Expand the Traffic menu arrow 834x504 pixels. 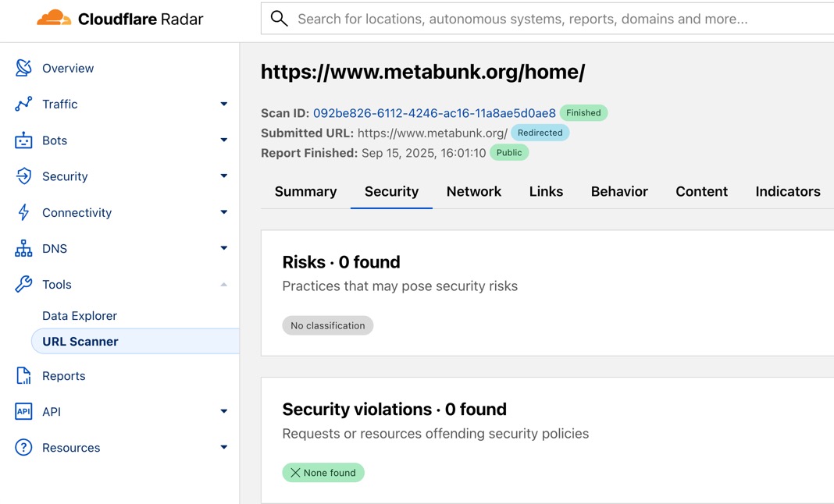(223, 104)
